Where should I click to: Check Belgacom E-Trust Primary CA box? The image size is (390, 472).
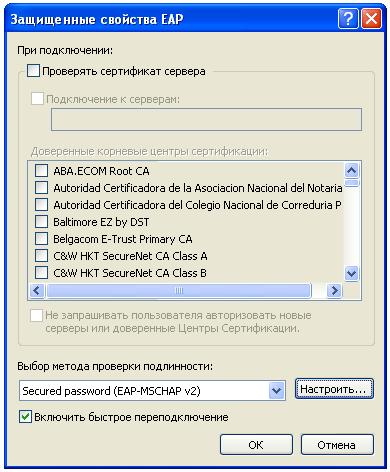(41, 239)
